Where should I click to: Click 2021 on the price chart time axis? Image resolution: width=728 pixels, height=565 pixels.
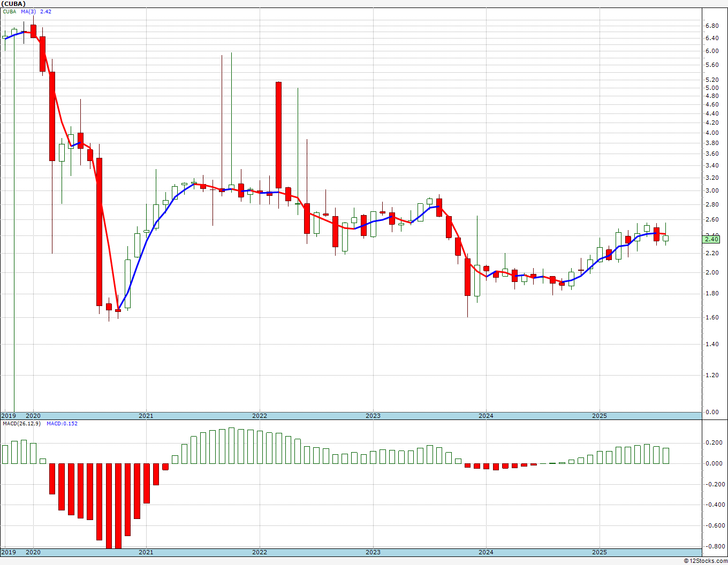(x=146, y=416)
